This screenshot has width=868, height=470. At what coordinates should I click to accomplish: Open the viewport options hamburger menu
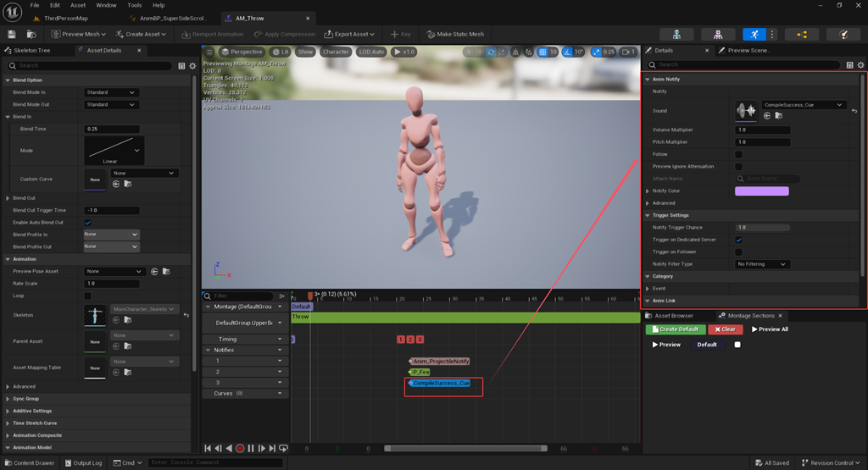click(x=209, y=52)
